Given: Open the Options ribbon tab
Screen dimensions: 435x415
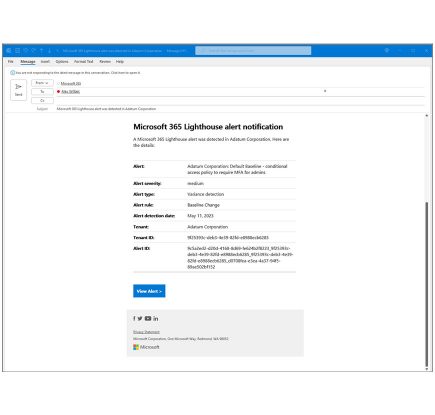Looking at the screenshot, I should tap(62, 62).
